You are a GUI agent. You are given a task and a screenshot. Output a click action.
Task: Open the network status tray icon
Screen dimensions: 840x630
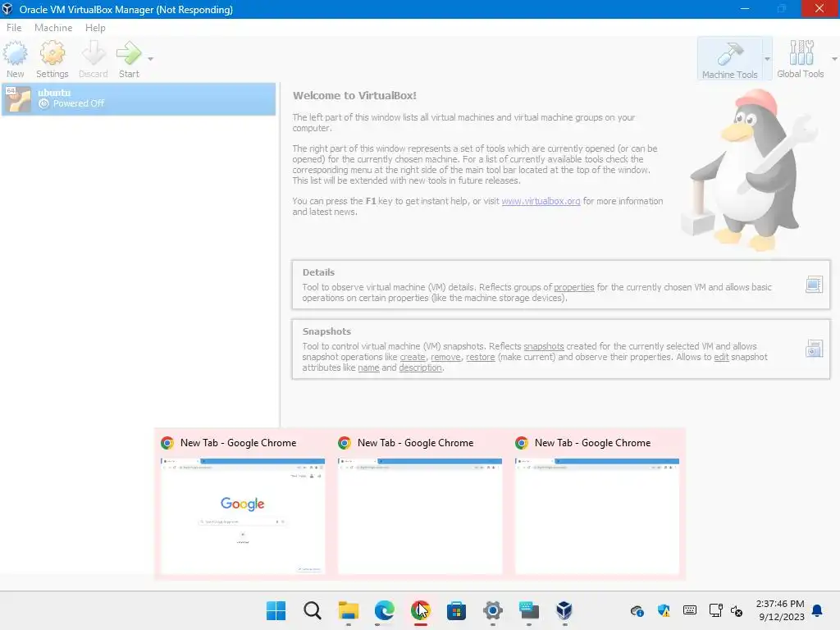[715, 610]
